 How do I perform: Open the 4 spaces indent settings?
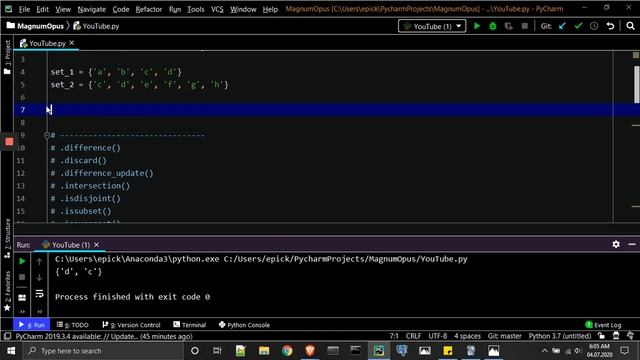[467, 336]
